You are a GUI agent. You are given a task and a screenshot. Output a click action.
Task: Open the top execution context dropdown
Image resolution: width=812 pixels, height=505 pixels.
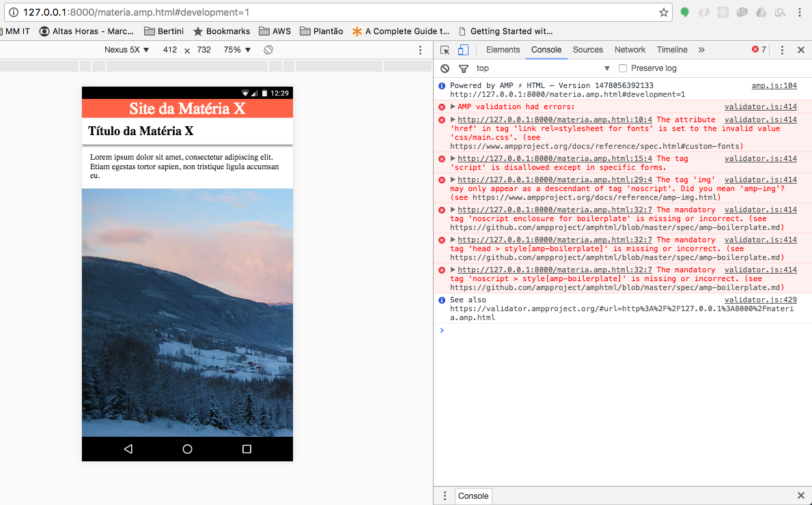(x=542, y=68)
